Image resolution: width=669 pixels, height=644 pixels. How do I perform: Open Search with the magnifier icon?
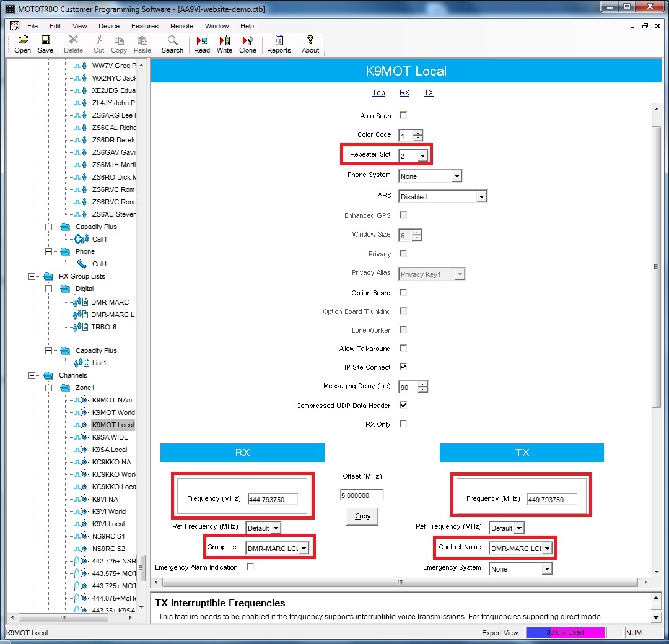click(x=172, y=40)
